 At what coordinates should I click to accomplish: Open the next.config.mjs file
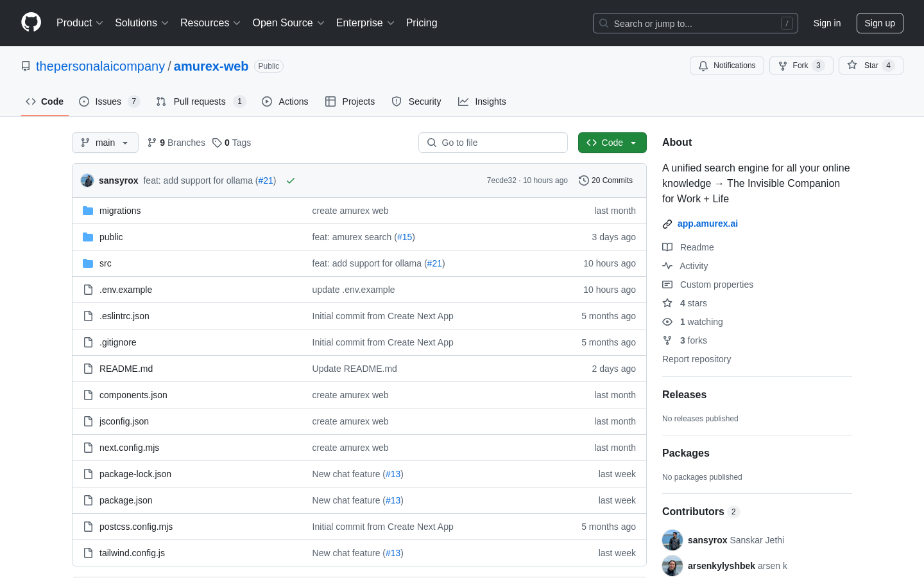129,448
